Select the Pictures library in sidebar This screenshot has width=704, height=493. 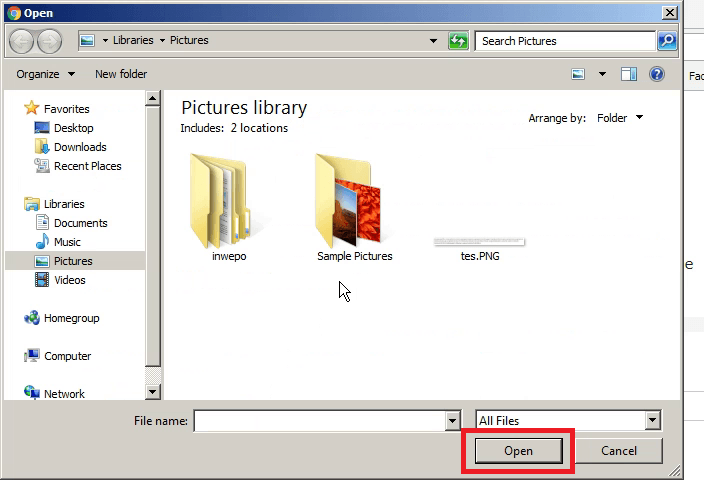[73, 261]
